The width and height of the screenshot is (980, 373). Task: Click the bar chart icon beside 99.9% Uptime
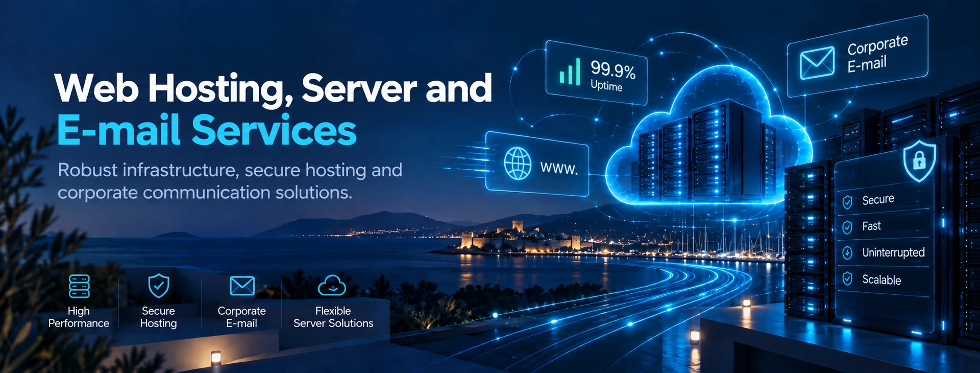(570, 72)
